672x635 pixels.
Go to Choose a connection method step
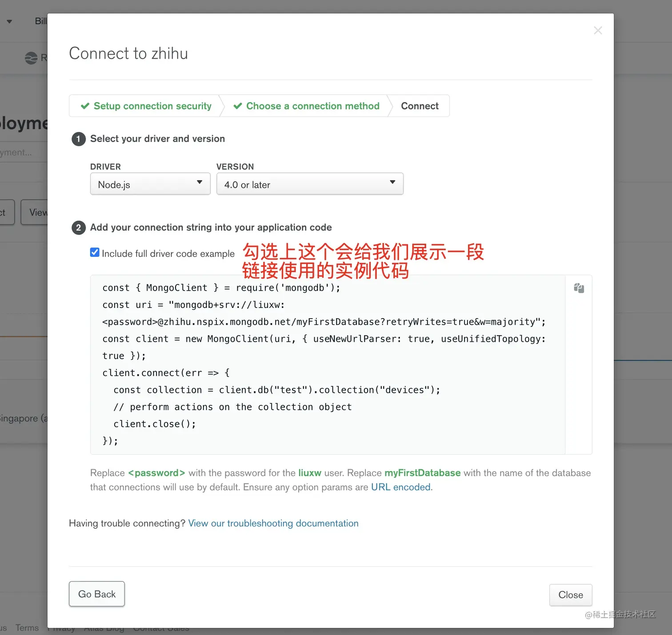click(312, 106)
